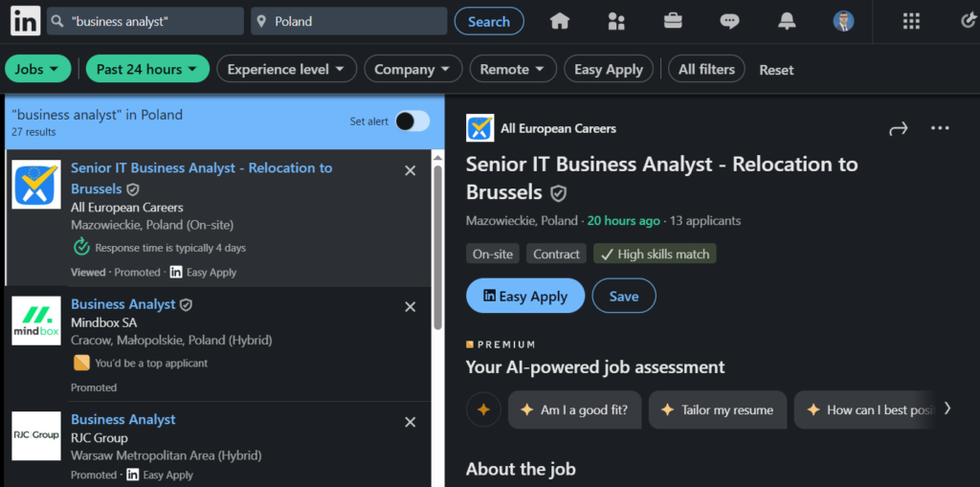Click the sparkle icon beside the AI assessment chips
This screenshot has height=487, width=980.
coord(483,410)
